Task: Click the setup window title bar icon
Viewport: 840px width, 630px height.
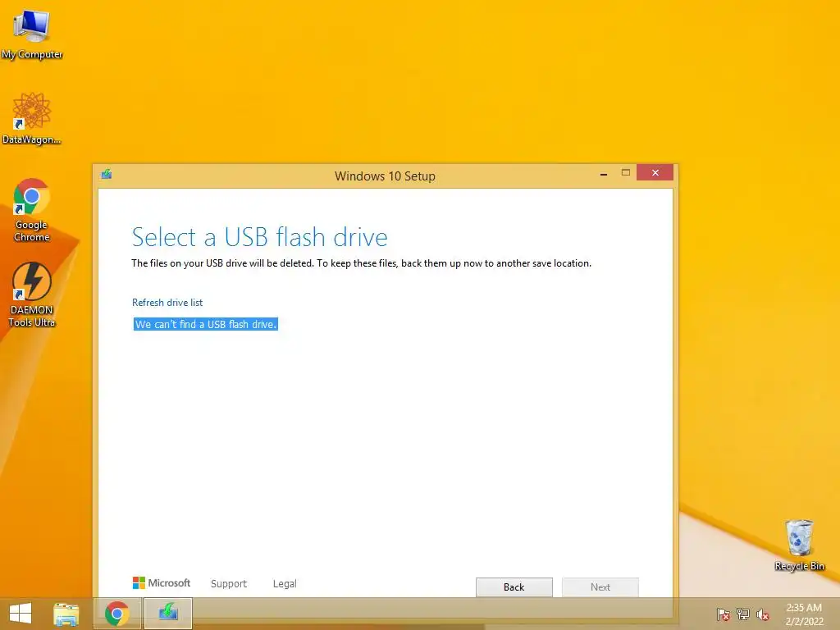Action: [107, 174]
